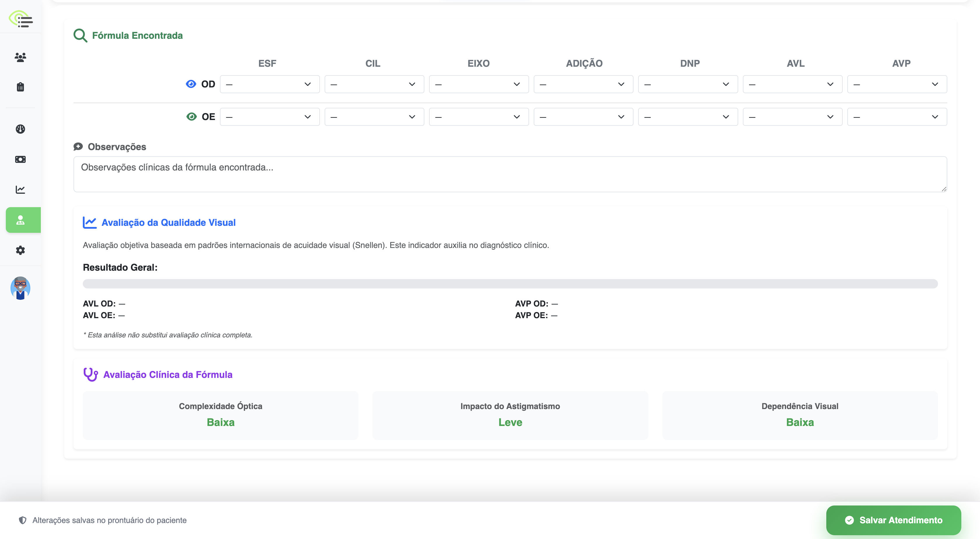Focus the Observações clínicas text area
The height and width of the screenshot is (539, 980).
(x=510, y=174)
